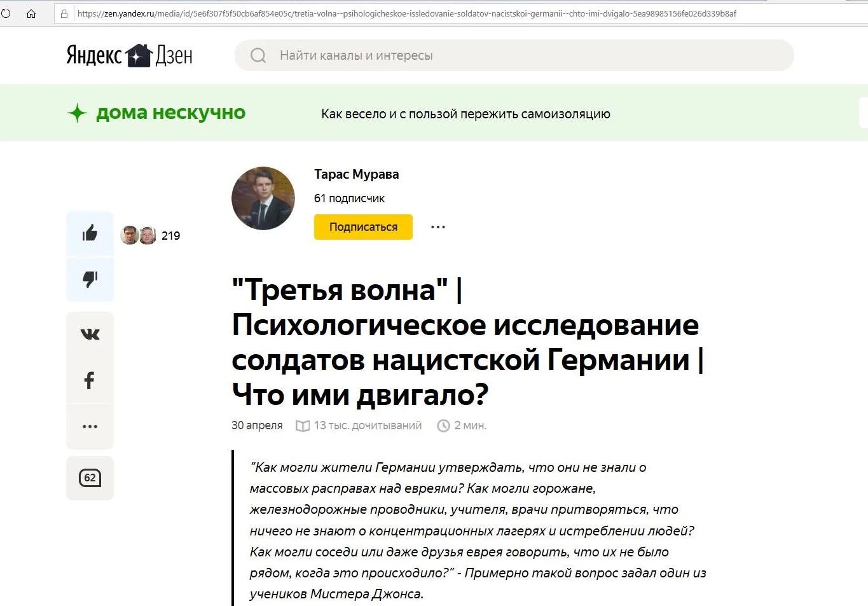Click the browser address bar URL
The width and height of the screenshot is (868, 606).
tap(407, 13)
